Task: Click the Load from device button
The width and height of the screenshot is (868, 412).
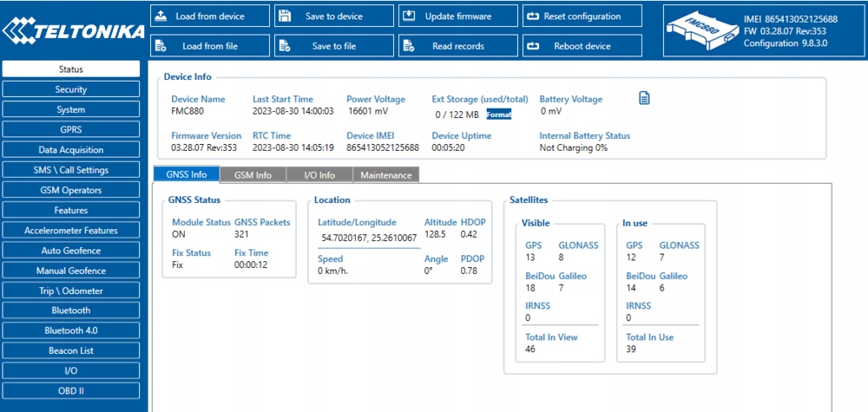Action: pos(210,16)
